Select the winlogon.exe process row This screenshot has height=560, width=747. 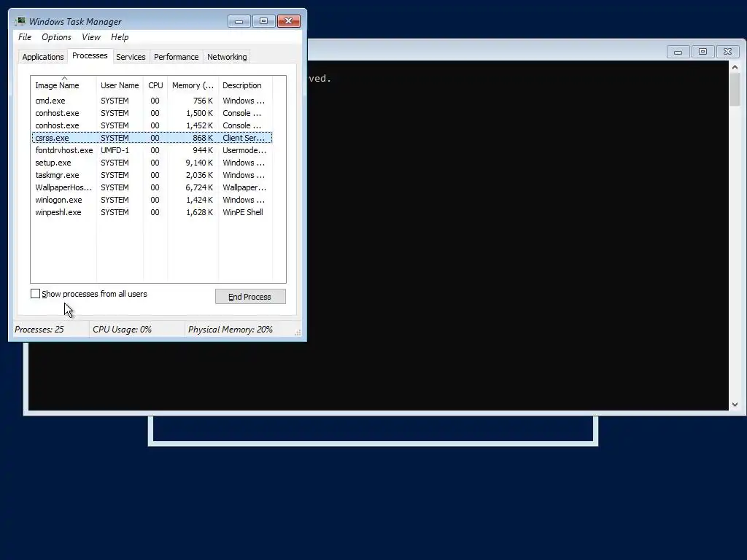click(152, 200)
